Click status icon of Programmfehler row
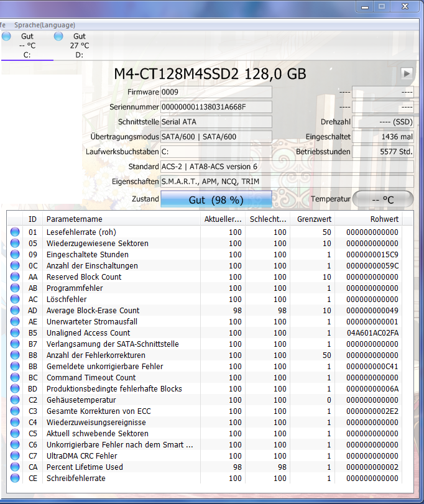The height and width of the screenshot is (504, 424). (15, 288)
